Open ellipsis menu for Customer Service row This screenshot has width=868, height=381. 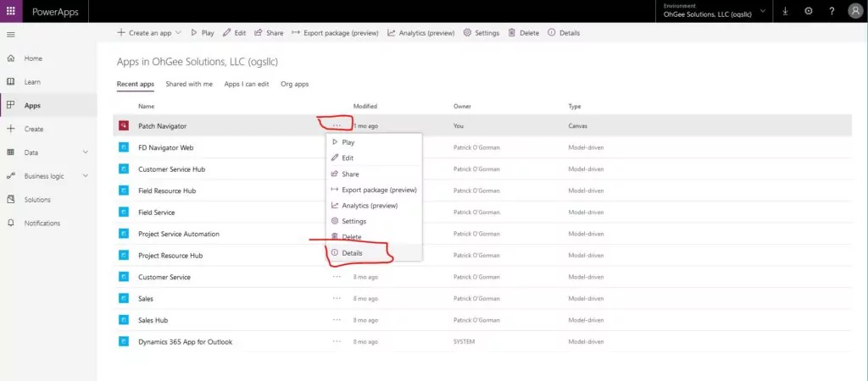[337, 277]
